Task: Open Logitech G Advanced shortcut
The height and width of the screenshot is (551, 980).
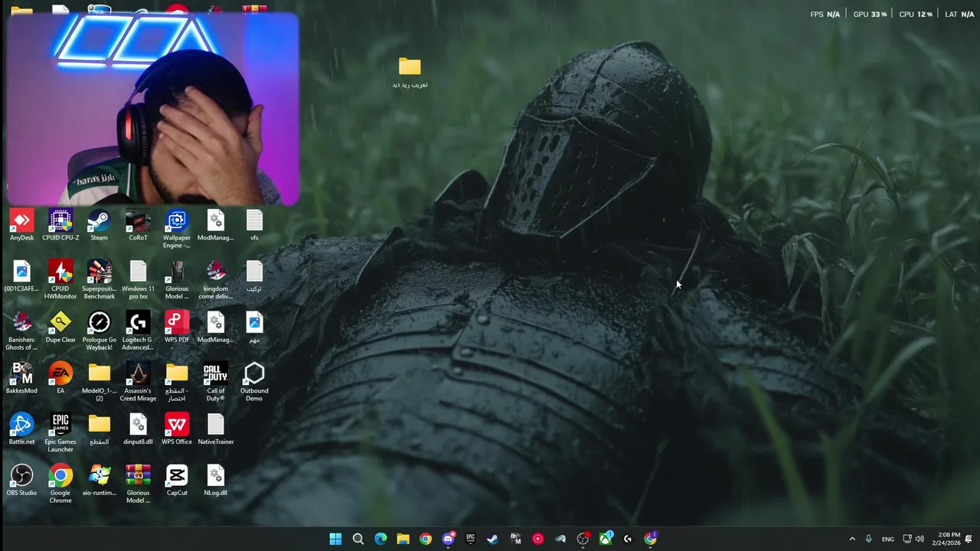Action: [138, 331]
